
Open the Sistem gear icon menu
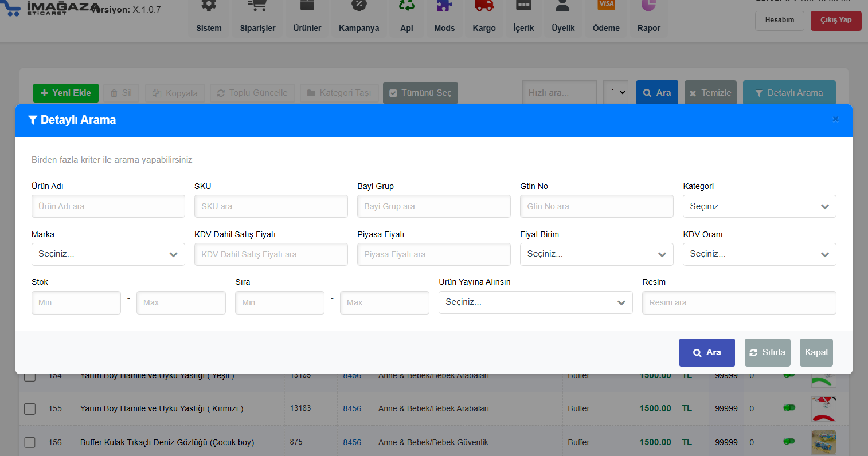209,6
